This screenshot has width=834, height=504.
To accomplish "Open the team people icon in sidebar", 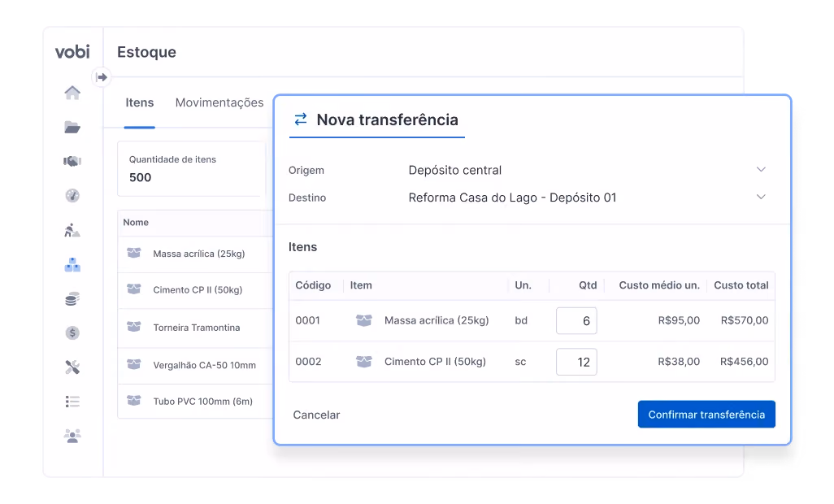I will [72, 436].
